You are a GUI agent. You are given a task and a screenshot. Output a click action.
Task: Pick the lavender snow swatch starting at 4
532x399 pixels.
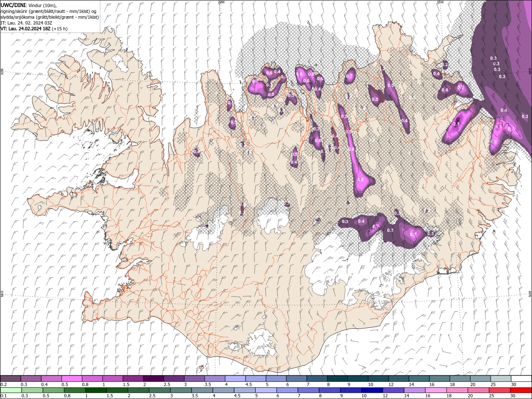coord(235,379)
